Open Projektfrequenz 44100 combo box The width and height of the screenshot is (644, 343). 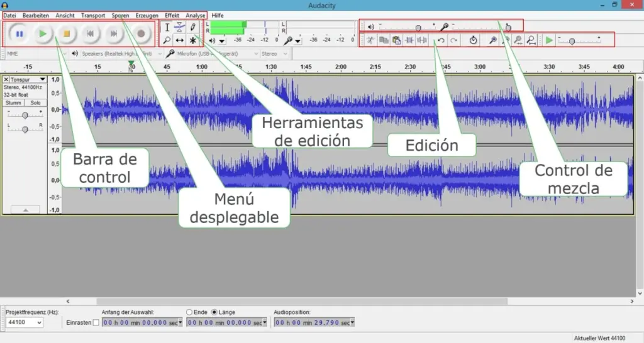[x=24, y=322]
